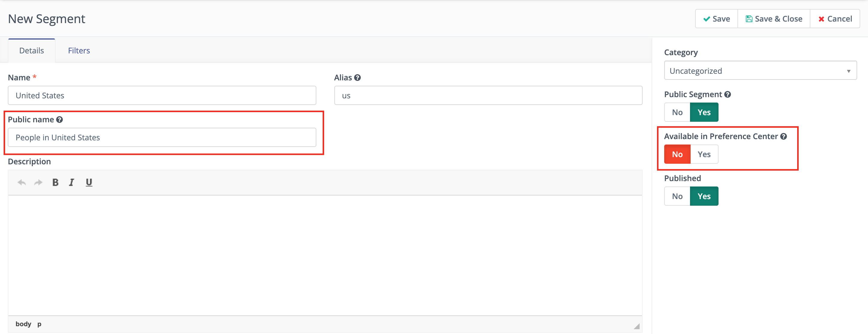
Task: Click the Alias help question icon
Action: (x=357, y=78)
